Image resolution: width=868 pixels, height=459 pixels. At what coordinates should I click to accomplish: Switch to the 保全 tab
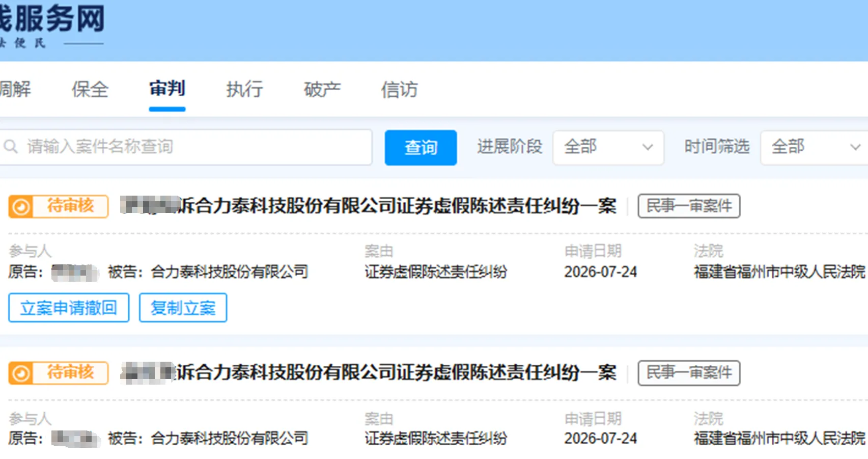point(90,89)
